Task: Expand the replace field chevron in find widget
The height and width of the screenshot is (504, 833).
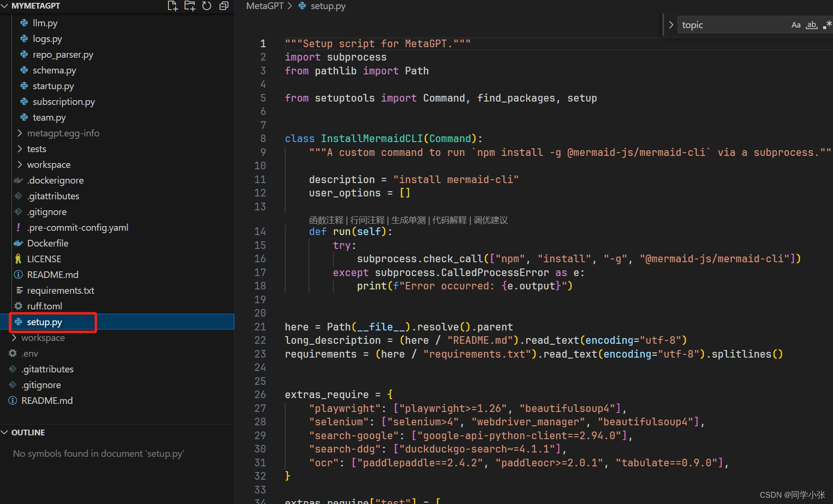Action: (x=671, y=25)
